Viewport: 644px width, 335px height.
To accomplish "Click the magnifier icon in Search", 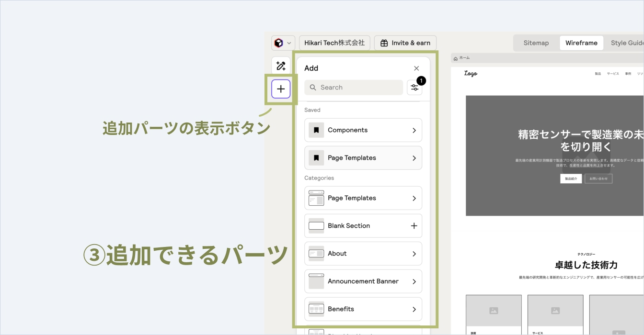I will point(313,88).
